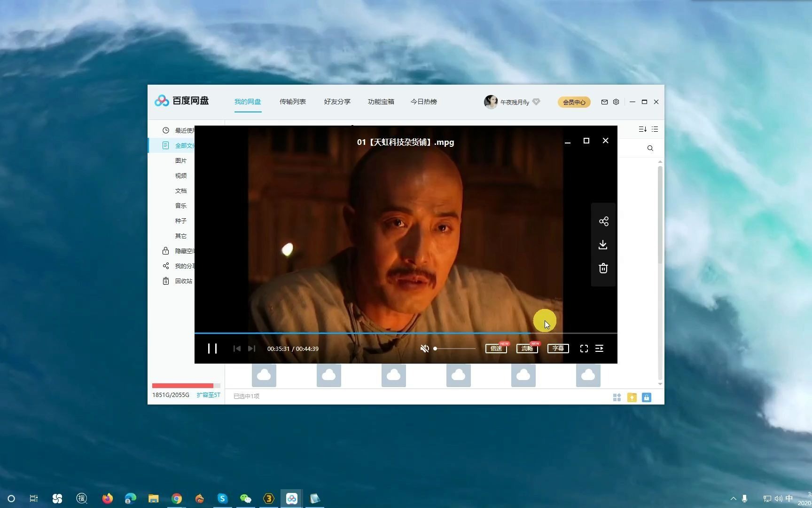Image resolution: width=812 pixels, height=508 pixels.
Task: Open the 会员中心 button
Action: pos(574,102)
